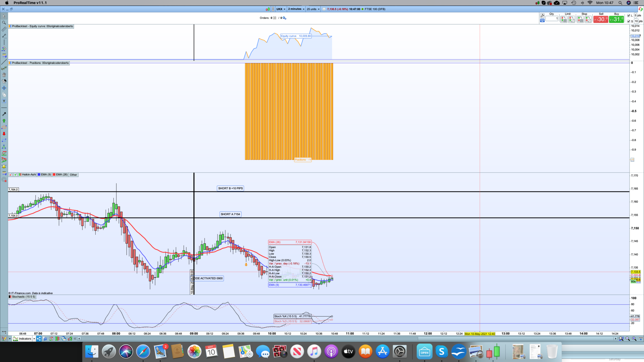The height and width of the screenshot is (362, 644).
Task: Open the 25 units dropdown
Action: tap(313, 9)
